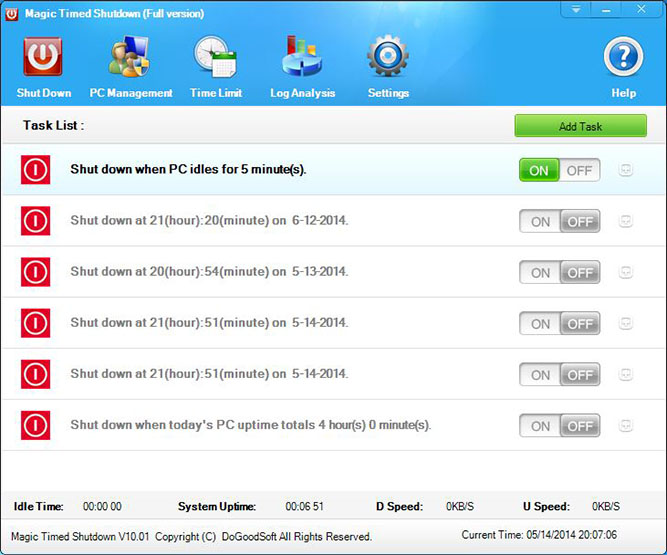Turn off the PC idles 5 minutes task
The height and width of the screenshot is (555, 667).
click(579, 170)
